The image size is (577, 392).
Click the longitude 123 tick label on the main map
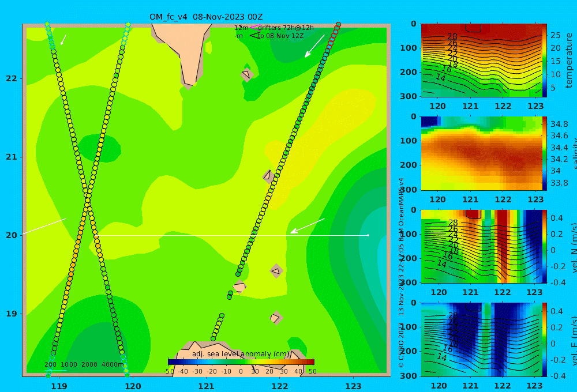coord(354,386)
